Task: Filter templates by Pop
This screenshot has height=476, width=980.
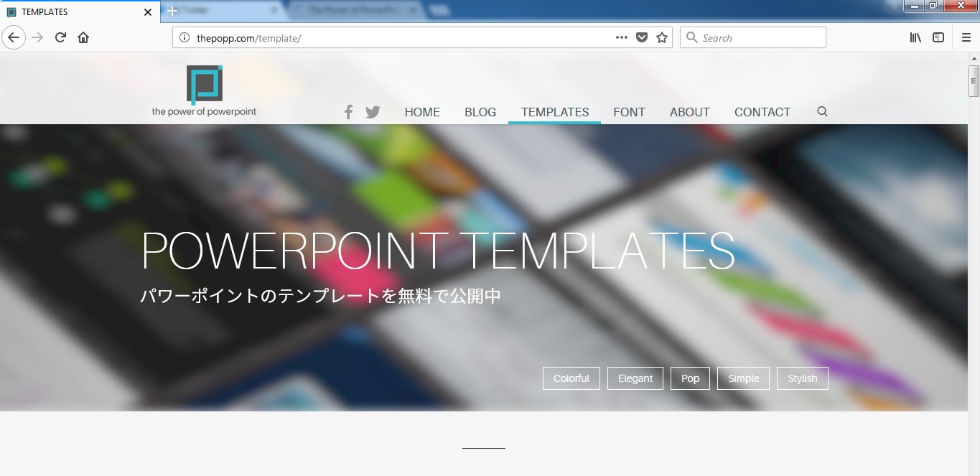Action: click(691, 378)
